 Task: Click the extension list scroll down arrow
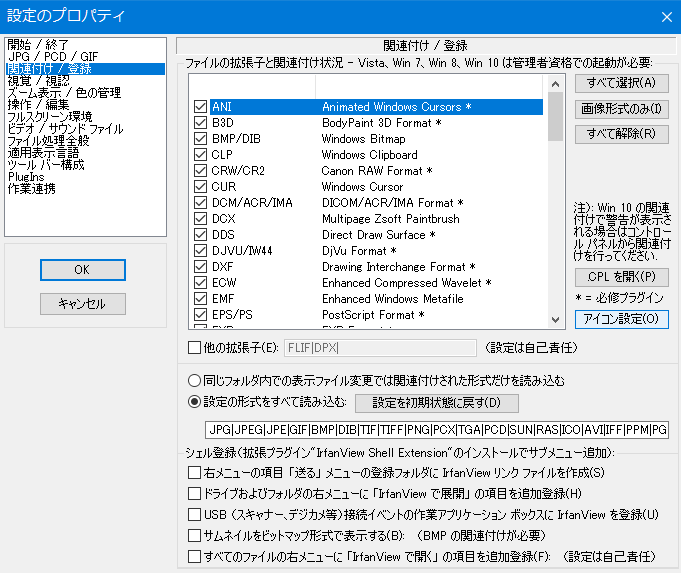click(x=555, y=320)
